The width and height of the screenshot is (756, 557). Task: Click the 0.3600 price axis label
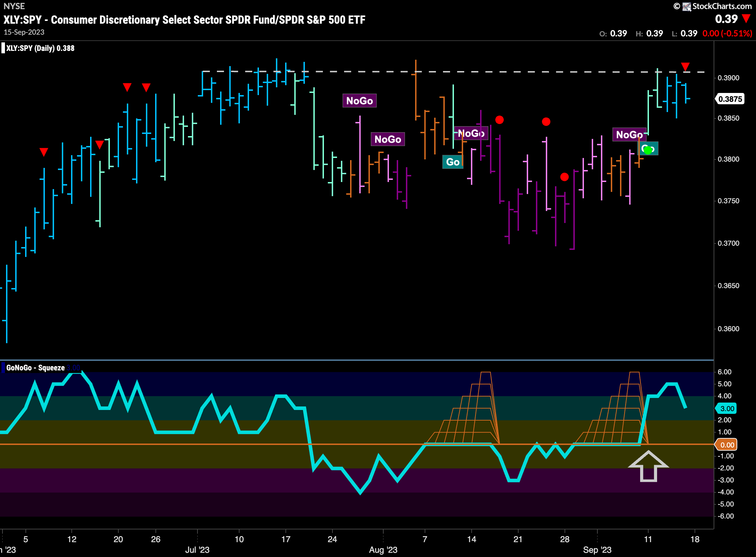(x=728, y=329)
